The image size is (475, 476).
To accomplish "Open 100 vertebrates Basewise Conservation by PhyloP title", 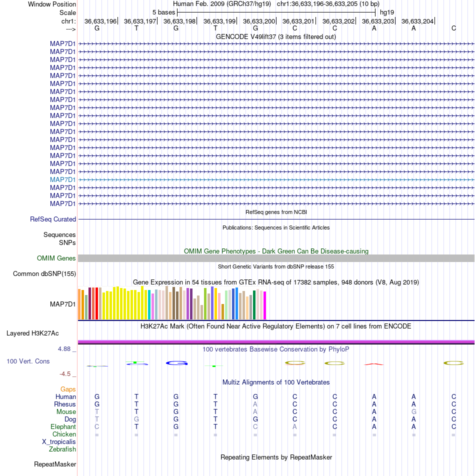I will click(x=276, y=349).
